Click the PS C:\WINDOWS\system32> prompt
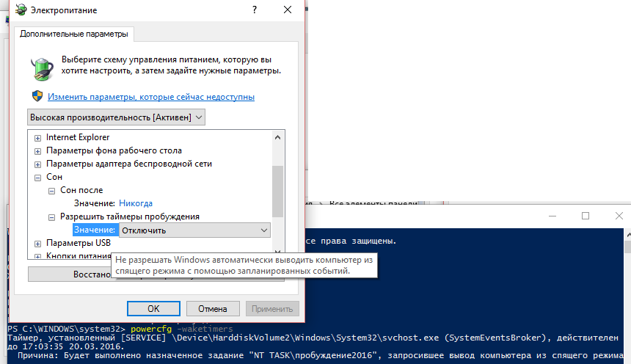 (67, 329)
